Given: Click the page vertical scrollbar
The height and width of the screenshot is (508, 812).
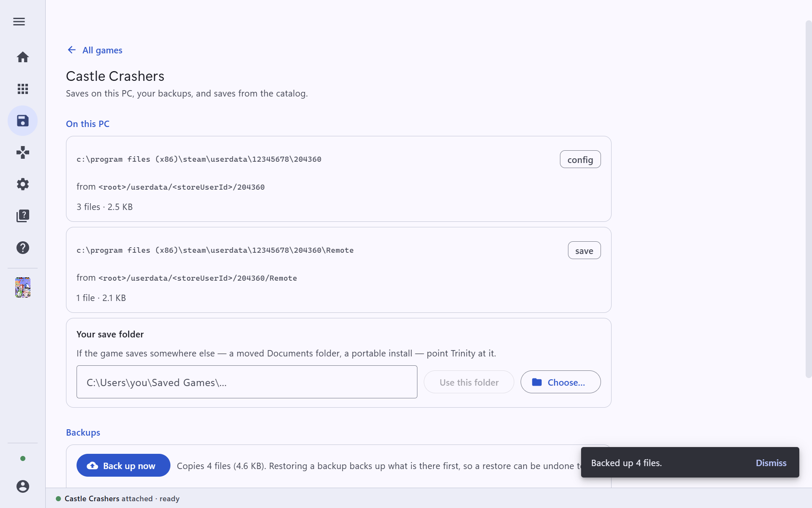Looking at the screenshot, I should coord(808,199).
